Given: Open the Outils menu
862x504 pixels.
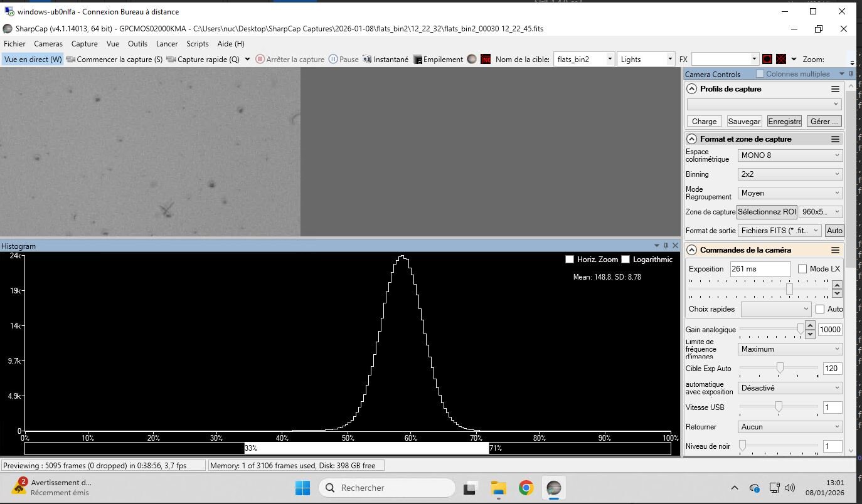Looking at the screenshot, I should point(137,44).
